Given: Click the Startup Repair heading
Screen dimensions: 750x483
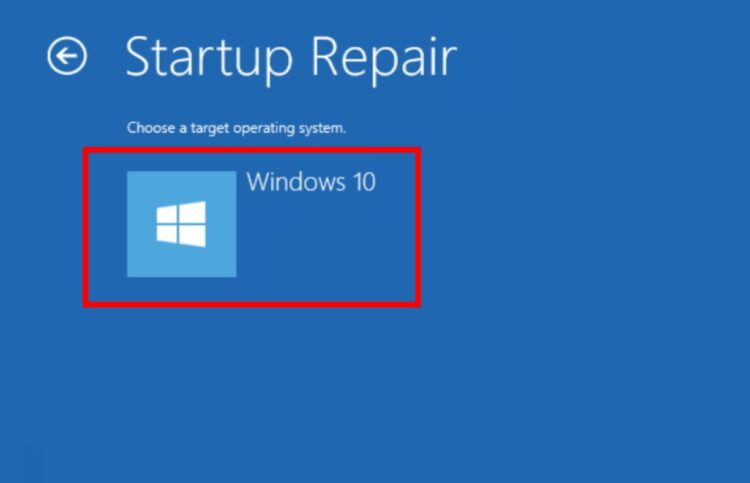Looking at the screenshot, I should coord(291,58).
